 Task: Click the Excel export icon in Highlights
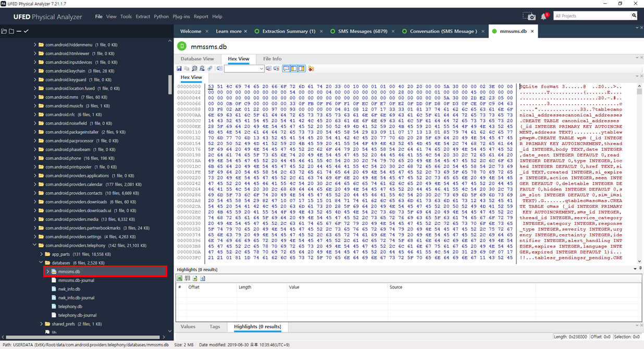(x=180, y=279)
